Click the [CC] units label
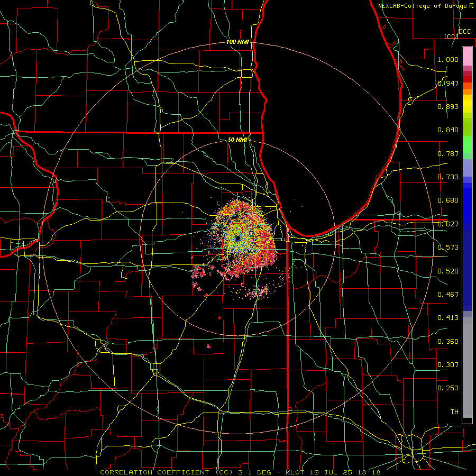476x476 pixels. click(x=451, y=36)
